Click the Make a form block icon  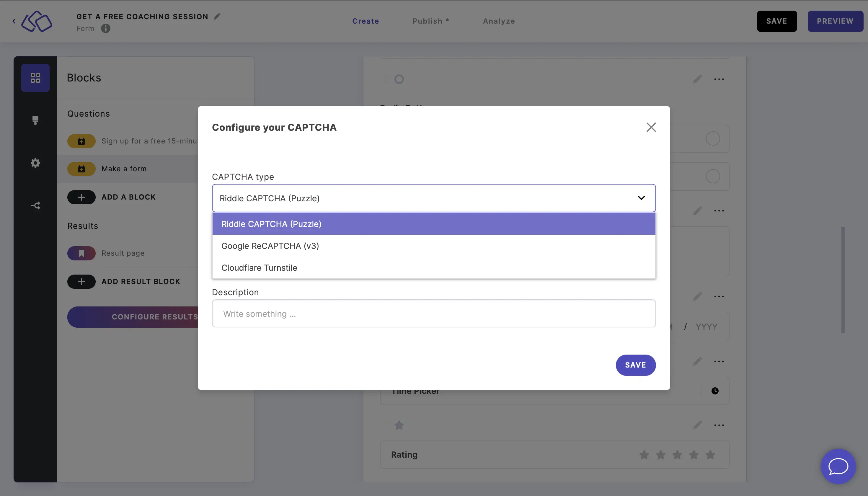pos(81,169)
